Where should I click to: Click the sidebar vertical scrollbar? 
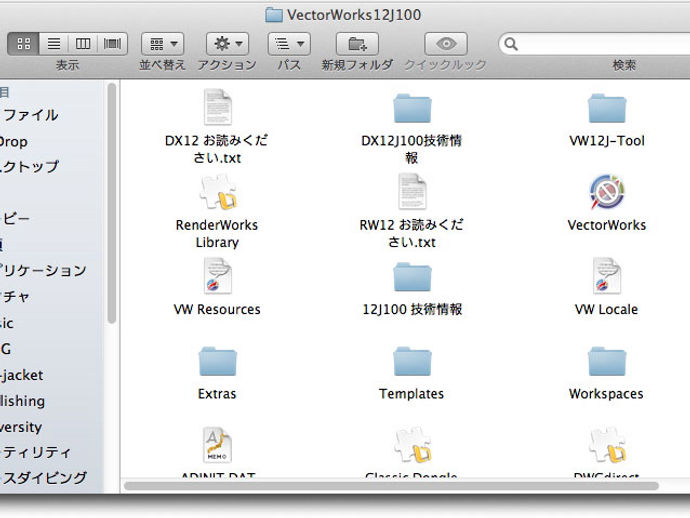(112, 203)
